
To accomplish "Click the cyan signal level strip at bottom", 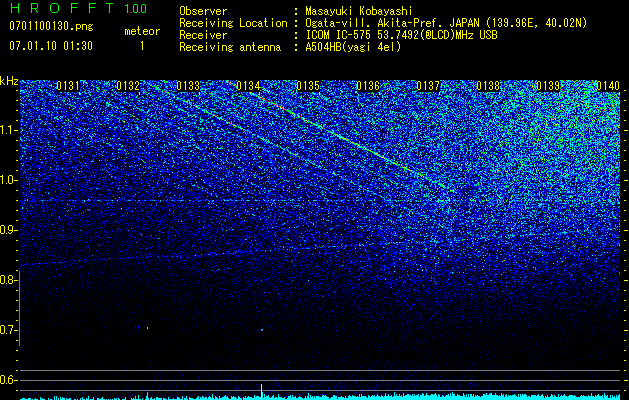I will pos(320,396).
